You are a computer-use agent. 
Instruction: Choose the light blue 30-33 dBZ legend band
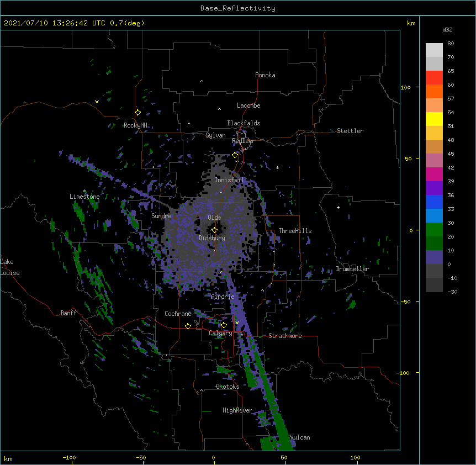[x=434, y=216]
